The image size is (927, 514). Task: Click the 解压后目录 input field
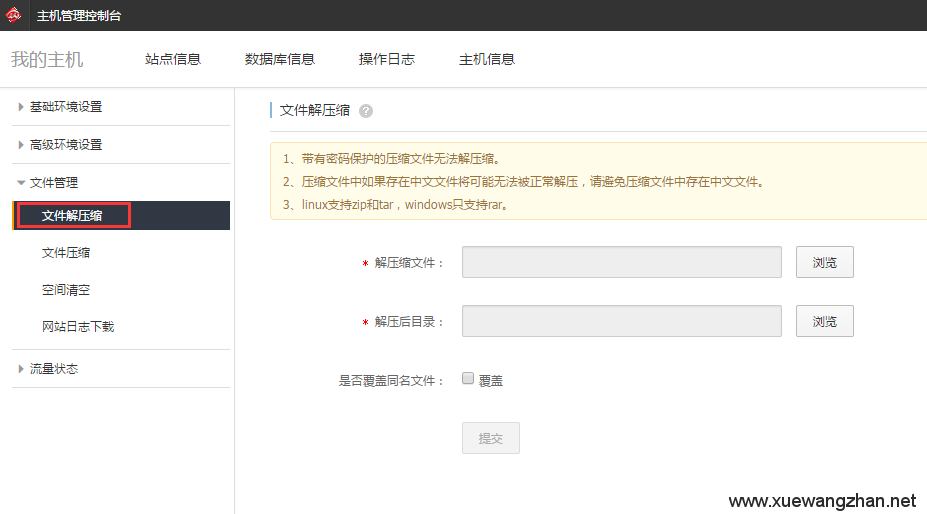621,322
